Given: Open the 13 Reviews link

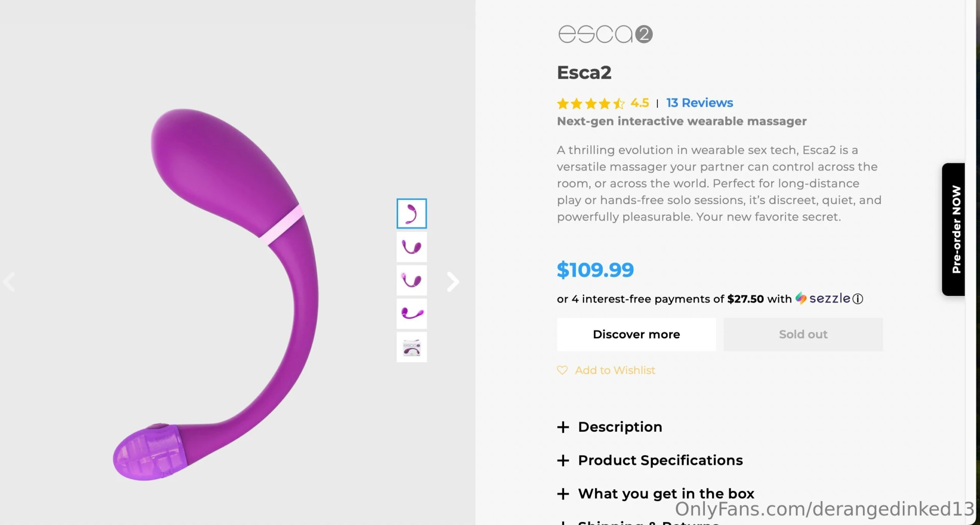Looking at the screenshot, I should pos(699,103).
